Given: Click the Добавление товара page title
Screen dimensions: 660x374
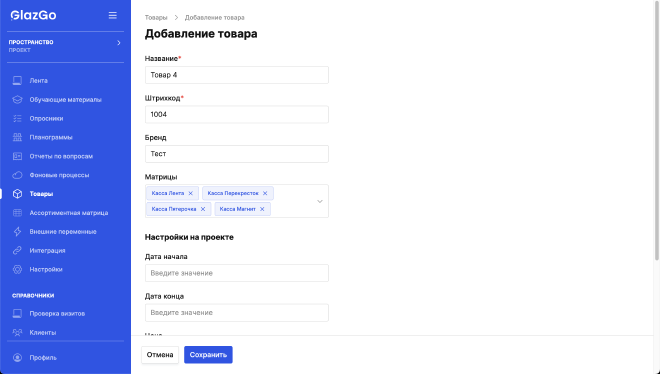Looking at the screenshot, I should (201, 34).
